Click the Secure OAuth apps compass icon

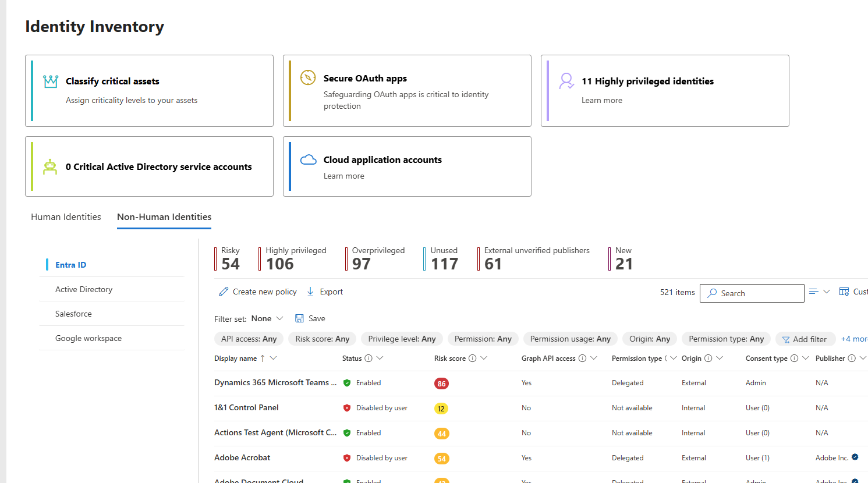coord(308,77)
